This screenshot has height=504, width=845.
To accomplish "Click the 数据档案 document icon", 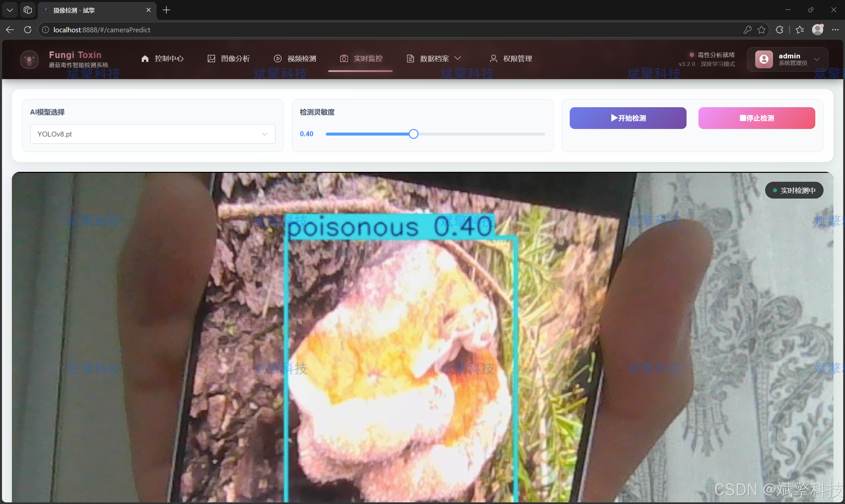I will tap(410, 59).
